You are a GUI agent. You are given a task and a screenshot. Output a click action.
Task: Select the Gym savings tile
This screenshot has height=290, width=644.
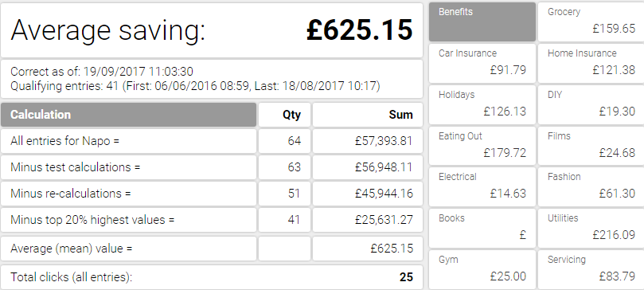click(x=482, y=270)
